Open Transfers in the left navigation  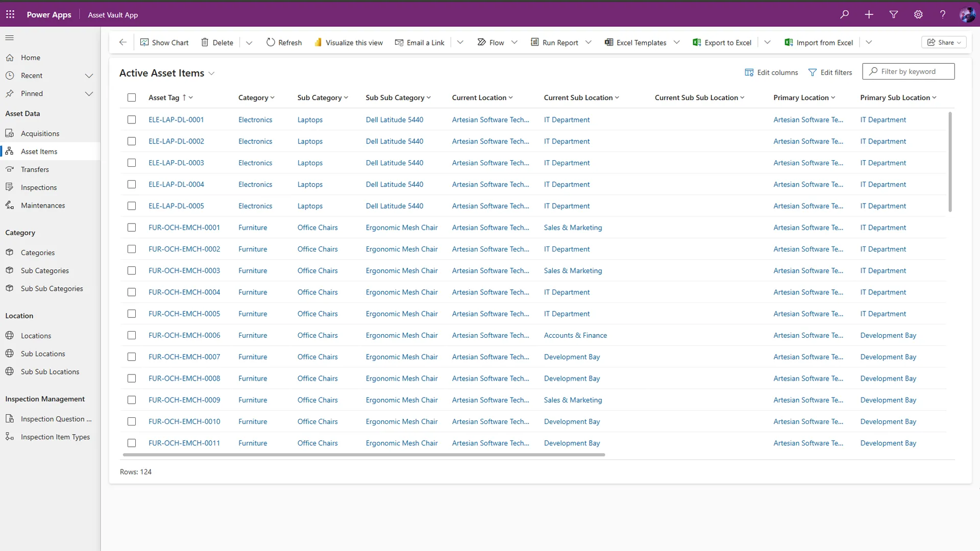(x=35, y=169)
